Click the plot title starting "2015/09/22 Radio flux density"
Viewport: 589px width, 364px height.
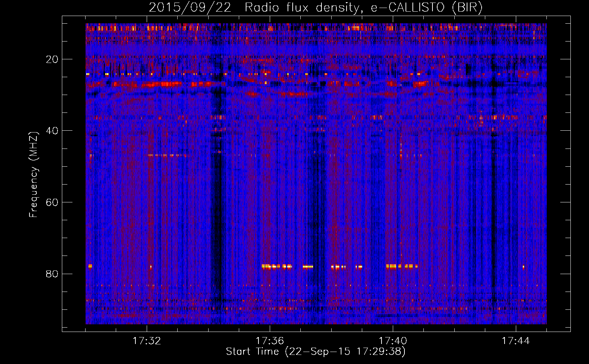(316, 8)
